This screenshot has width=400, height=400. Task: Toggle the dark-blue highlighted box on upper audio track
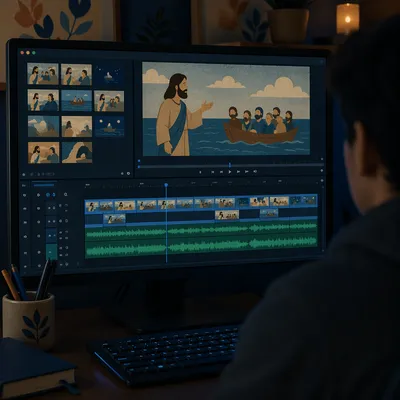click(51, 235)
